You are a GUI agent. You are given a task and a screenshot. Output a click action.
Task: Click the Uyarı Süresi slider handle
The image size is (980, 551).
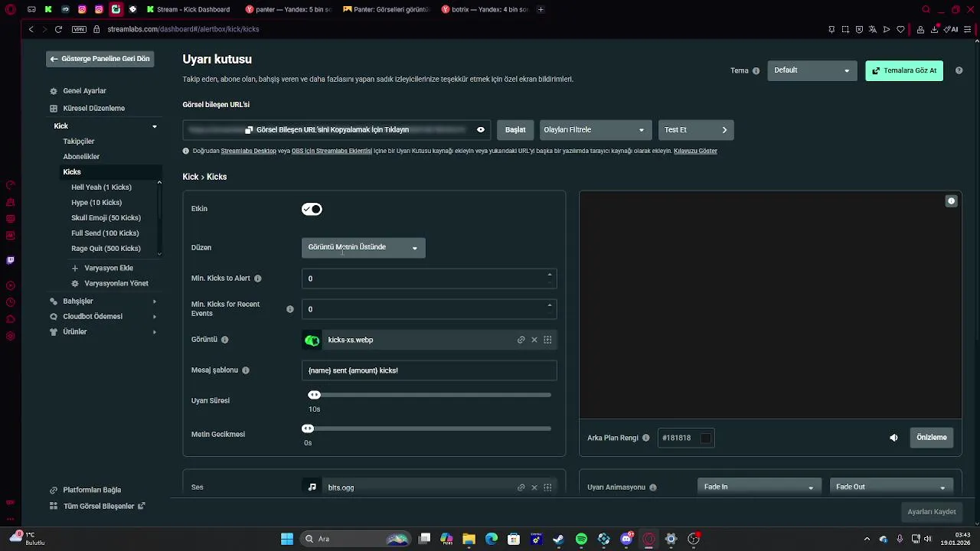314,395
